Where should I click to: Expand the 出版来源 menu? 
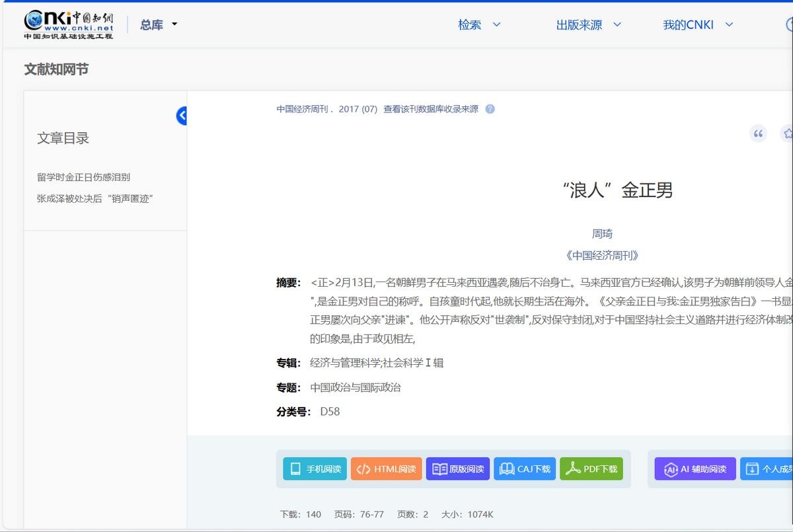[588, 24]
